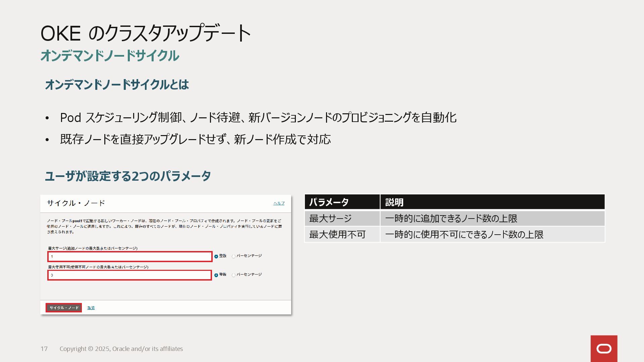This screenshot has height=362, width=644.
Task: Click the 取消 cancel link
Action: [91, 308]
